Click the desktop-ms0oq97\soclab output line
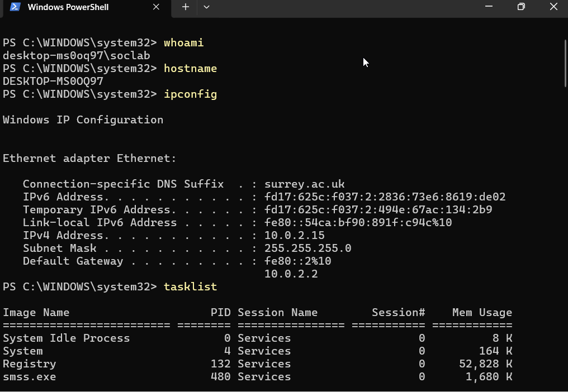The image size is (568, 392). click(76, 55)
